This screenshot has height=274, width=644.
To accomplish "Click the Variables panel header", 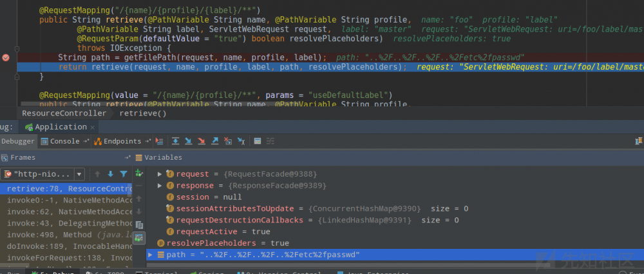I will [x=158, y=157].
